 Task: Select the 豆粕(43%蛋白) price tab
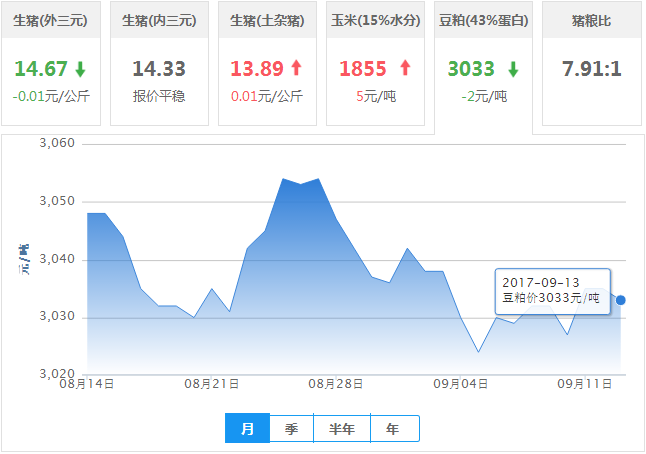[x=483, y=66]
